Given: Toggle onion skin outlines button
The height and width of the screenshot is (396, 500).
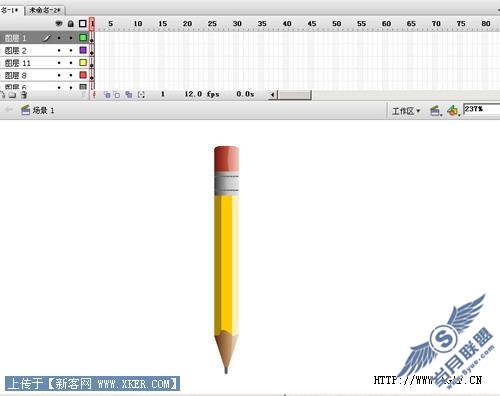Looking at the screenshot, I should [117, 95].
